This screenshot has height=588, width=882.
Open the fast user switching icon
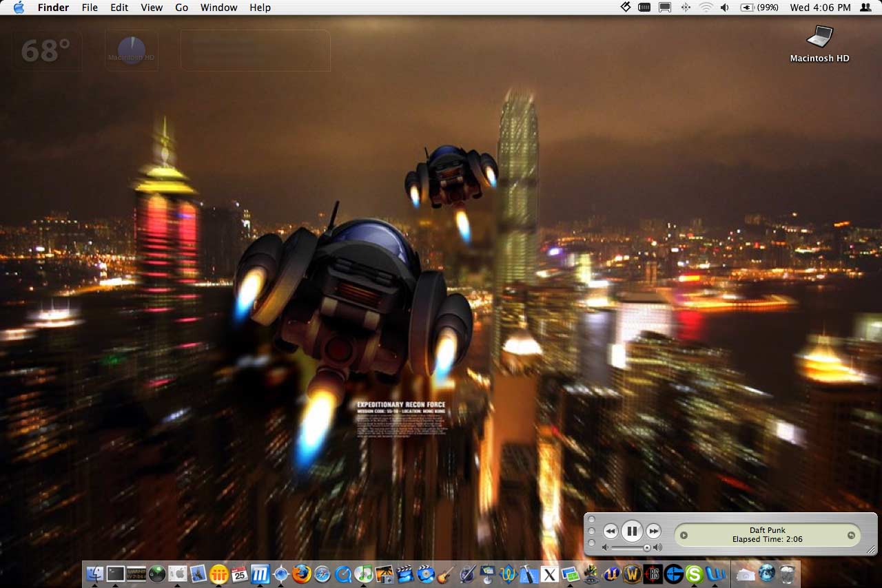pos(865,8)
